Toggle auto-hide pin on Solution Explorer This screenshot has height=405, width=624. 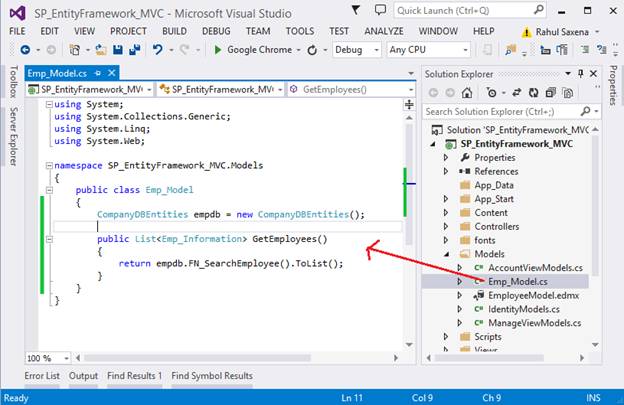[581, 74]
